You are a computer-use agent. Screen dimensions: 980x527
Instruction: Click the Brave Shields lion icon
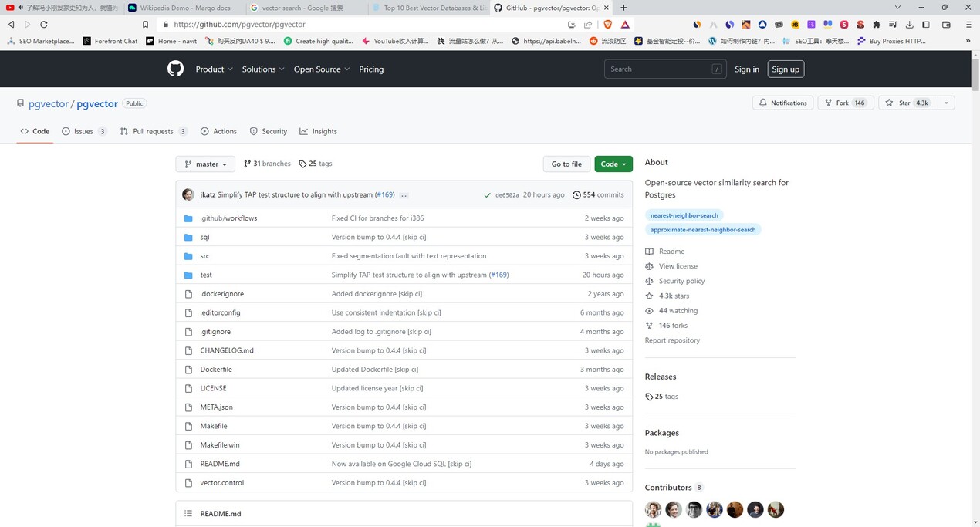[x=607, y=25]
